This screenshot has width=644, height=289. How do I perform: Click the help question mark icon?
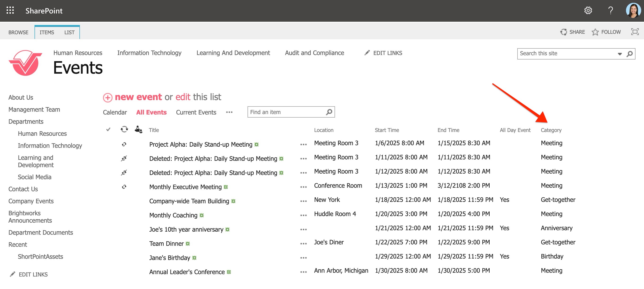click(610, 10)
